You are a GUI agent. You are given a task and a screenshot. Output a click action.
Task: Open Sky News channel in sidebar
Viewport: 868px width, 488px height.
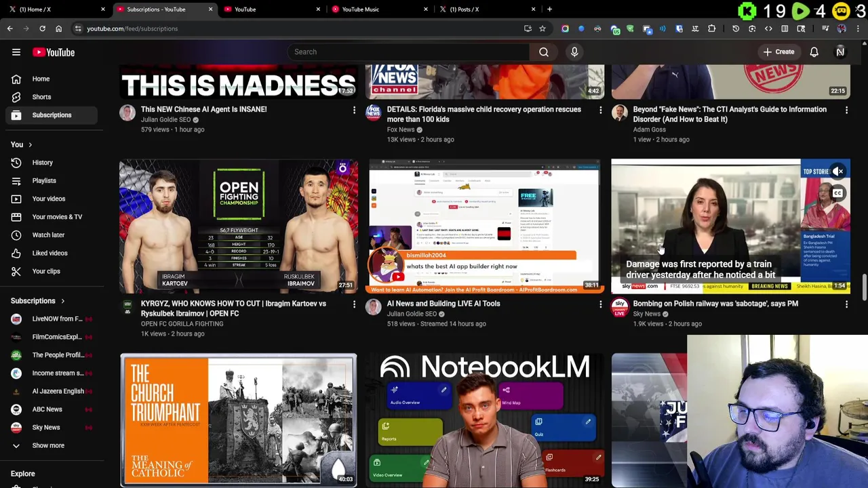click(x=52, y=428)
